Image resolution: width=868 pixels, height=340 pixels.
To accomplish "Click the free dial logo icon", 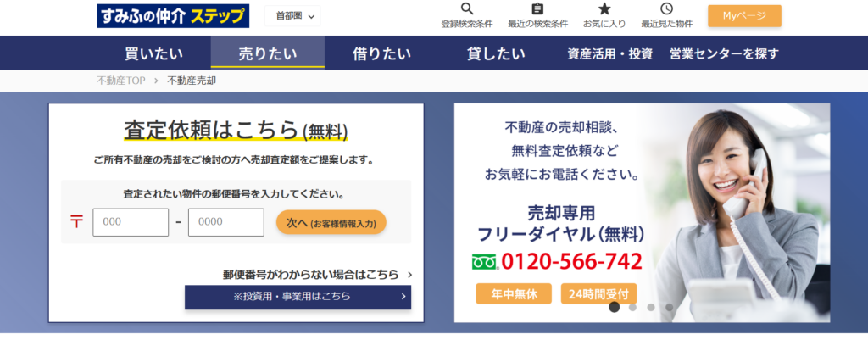I will click(x=486, y=261).
